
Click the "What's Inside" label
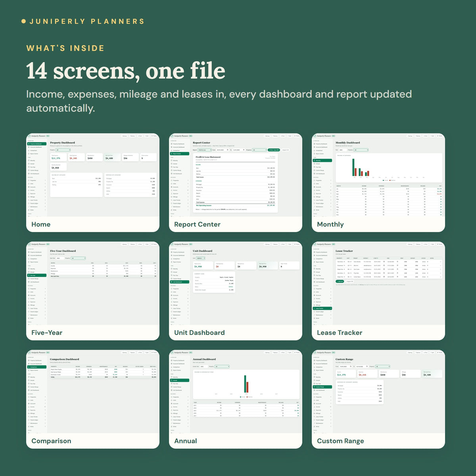(x=65, y=48)
